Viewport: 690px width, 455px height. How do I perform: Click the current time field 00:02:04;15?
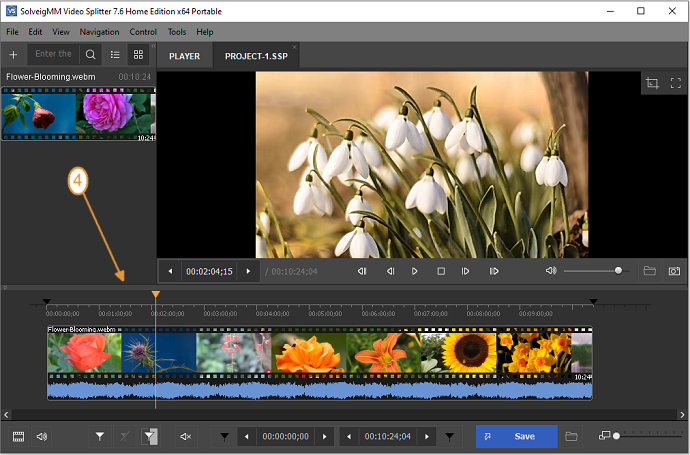pos(209,272)
